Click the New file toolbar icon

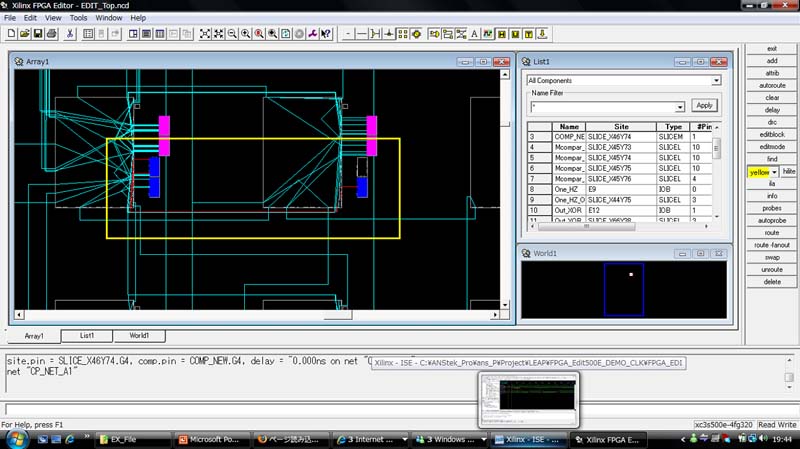click(11, 34)
